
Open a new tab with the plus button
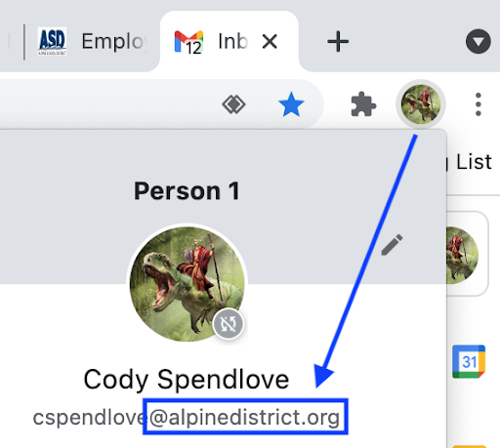(x=338, y=41)
